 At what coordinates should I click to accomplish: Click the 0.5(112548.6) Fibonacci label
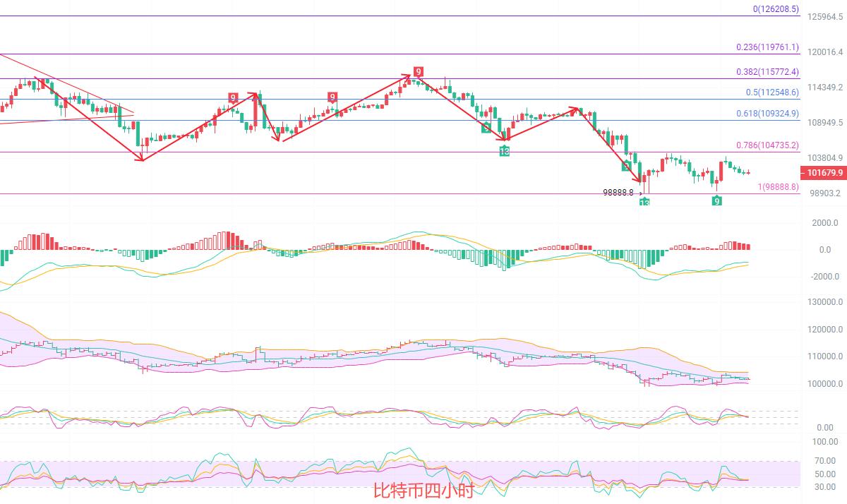[x=772, y=92]
